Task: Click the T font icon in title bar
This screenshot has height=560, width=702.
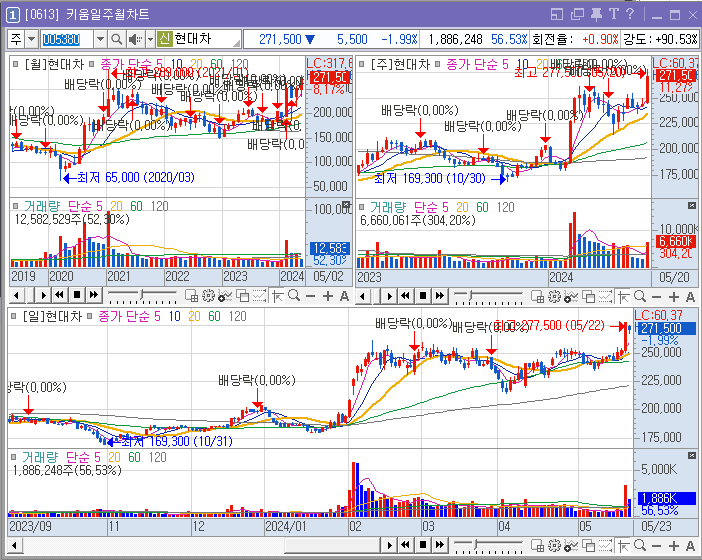Action: [613, 14]
